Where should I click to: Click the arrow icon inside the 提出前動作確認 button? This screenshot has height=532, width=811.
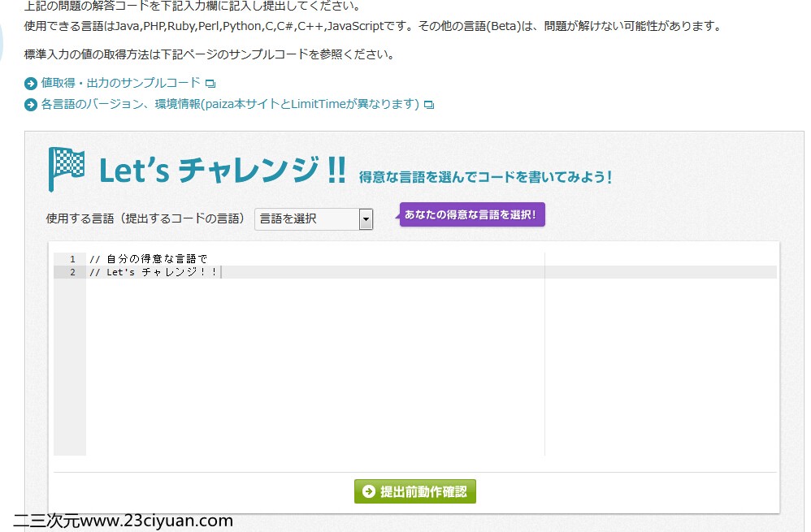click(368, 491)
